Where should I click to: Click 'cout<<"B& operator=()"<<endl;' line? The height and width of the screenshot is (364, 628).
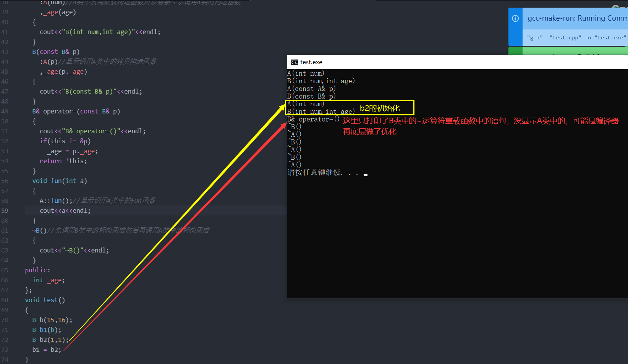[93, 131]
